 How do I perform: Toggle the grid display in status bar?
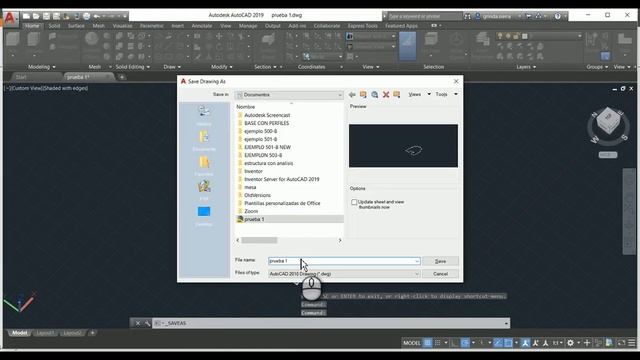tap(427, 343)
